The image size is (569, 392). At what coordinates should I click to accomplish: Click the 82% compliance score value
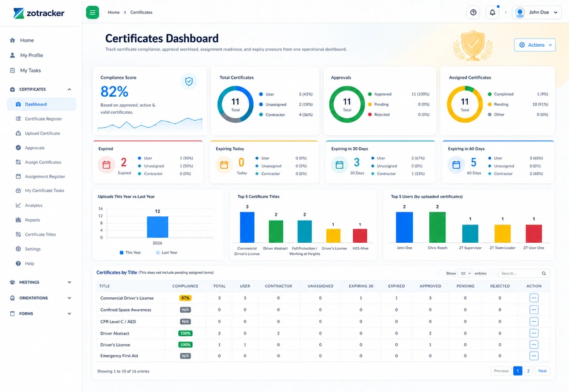point(114,92)
